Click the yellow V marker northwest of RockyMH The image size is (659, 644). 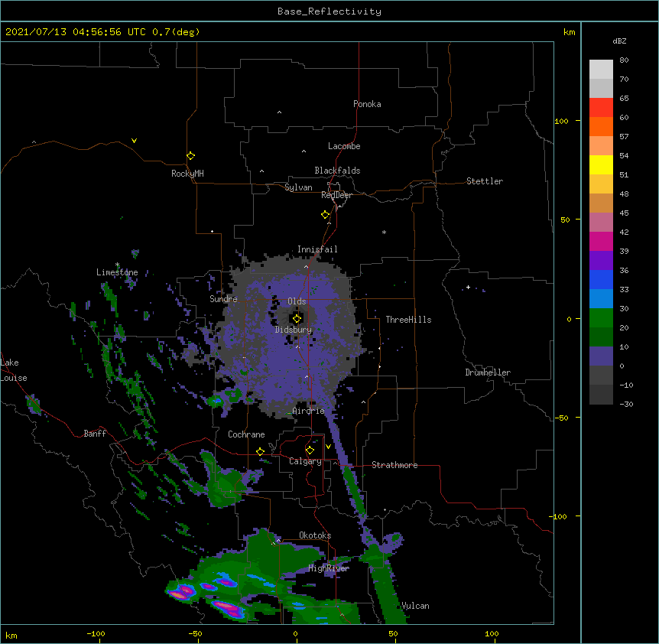point(134,141)
